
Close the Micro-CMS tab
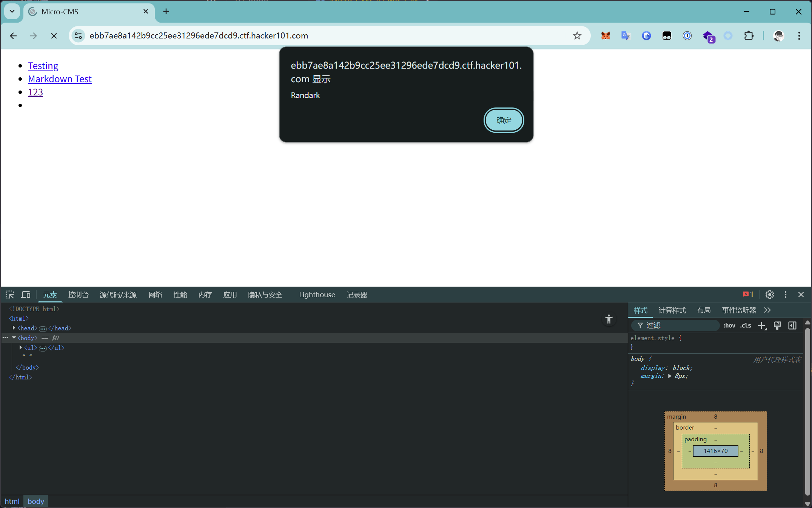coord(146,12)
